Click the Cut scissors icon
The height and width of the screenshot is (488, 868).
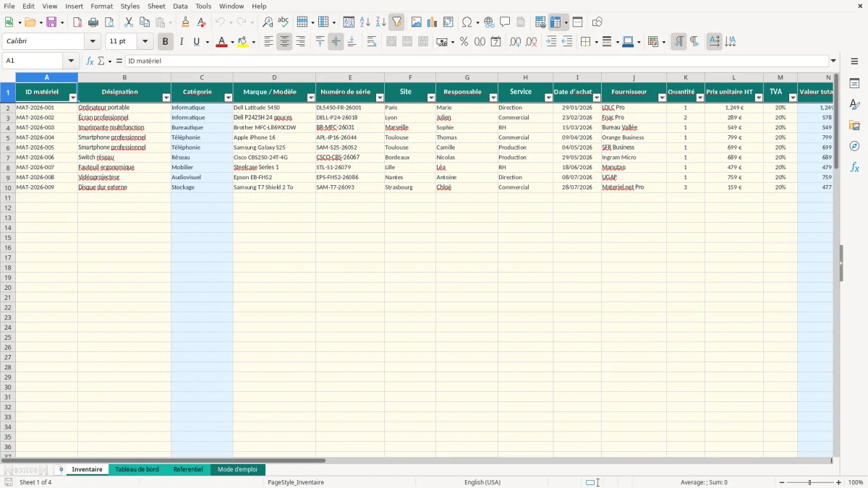pos(129,22)
